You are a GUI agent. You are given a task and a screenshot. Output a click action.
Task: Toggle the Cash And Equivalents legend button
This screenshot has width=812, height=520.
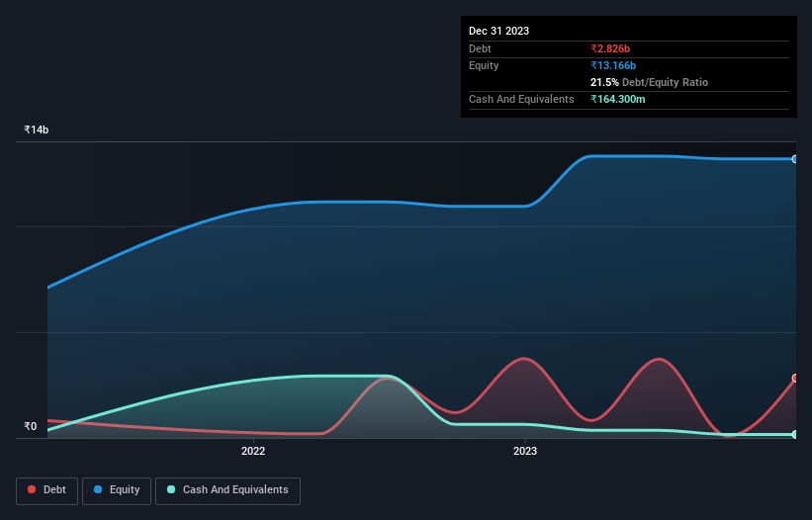tap(227, 490)
